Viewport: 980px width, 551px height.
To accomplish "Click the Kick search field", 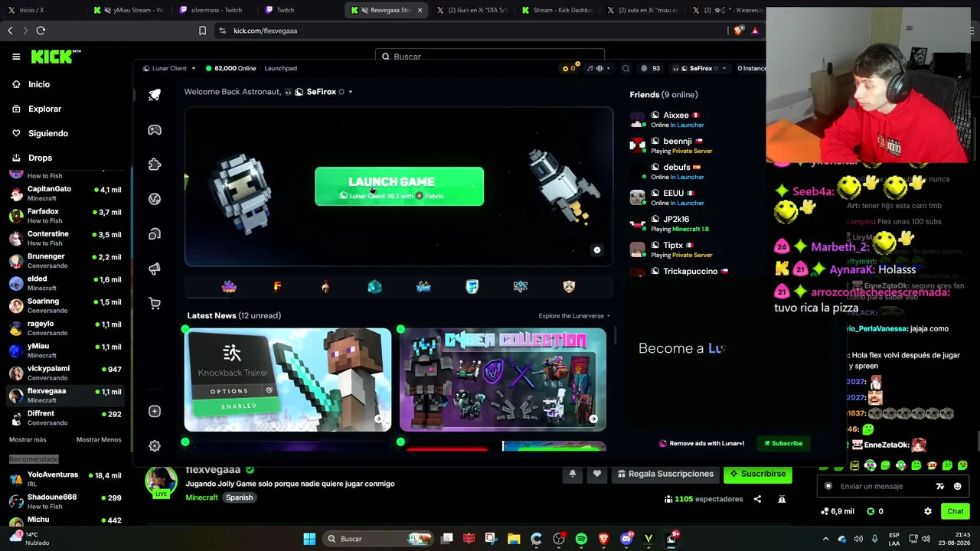I will (x=490, y=57).
